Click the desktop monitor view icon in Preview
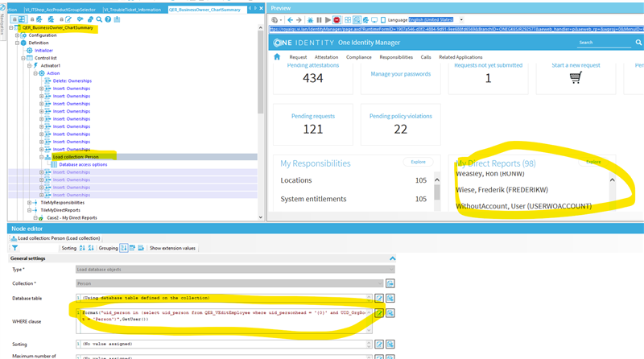The height and width of the screenshot is (359, 644). 374,19
